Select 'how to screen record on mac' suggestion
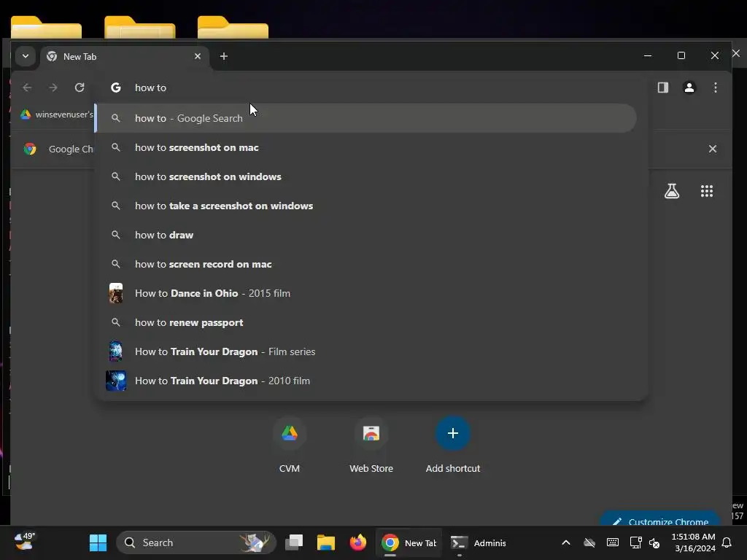Image resolution: width=747 pixels, height=560 pixels. click(x=366, y=264)
